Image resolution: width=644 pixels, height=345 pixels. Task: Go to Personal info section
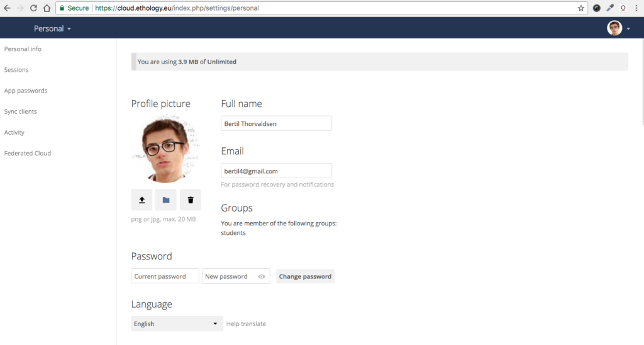pos(23,49)
